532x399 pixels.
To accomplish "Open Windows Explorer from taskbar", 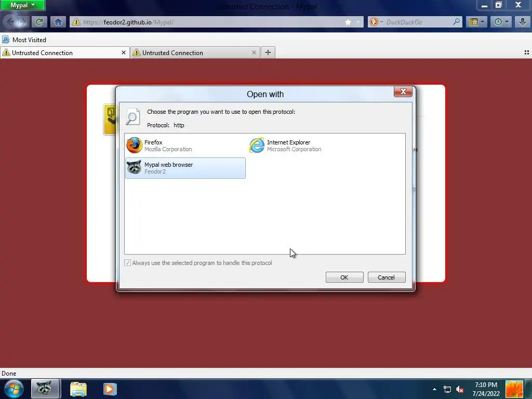I will coord(78,389).
